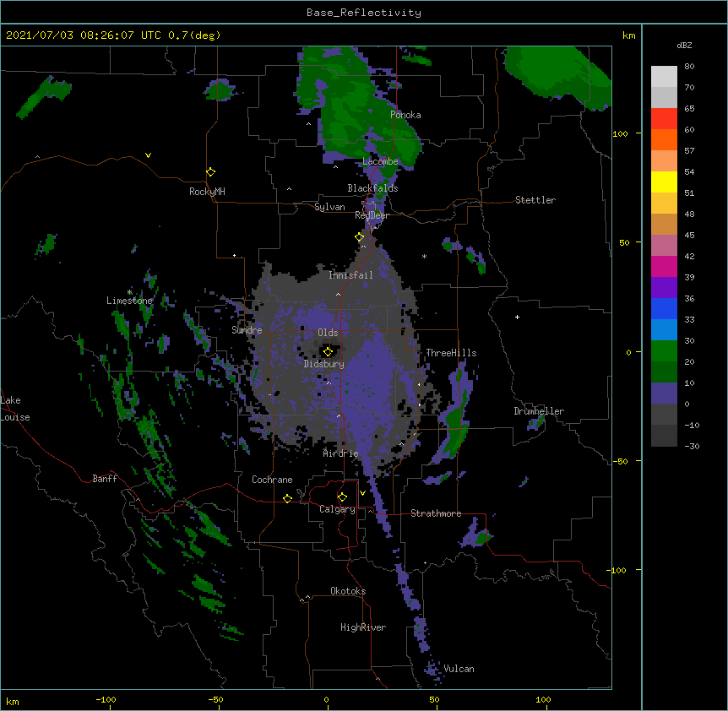Screen dimensions: 728x711
Task: Click the Lake Louise label
Action: pyautogui.click(x=15, y=409)
